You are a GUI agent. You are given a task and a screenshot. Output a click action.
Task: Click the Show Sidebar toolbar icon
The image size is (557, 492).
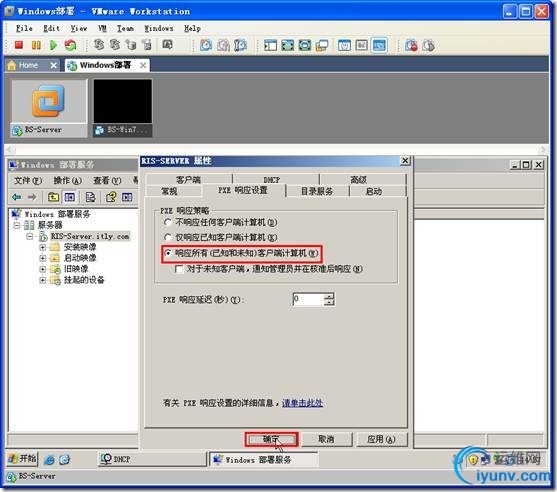[x=270, y=45]
